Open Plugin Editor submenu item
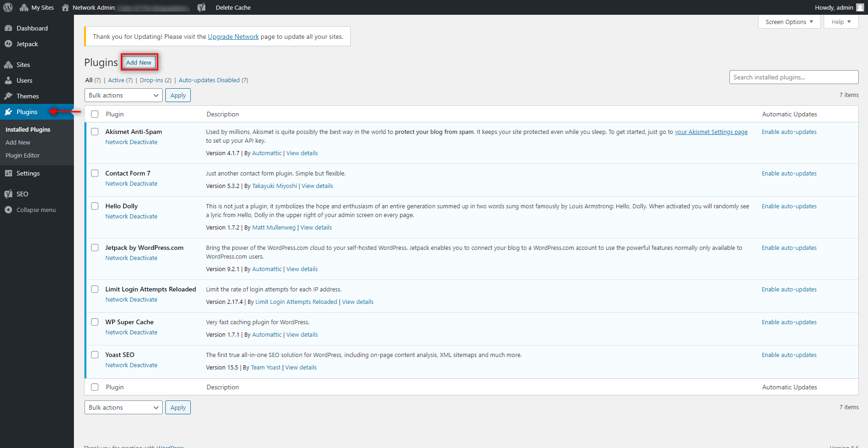This screenshot has height=448, width=868. [x=23, y=156]
